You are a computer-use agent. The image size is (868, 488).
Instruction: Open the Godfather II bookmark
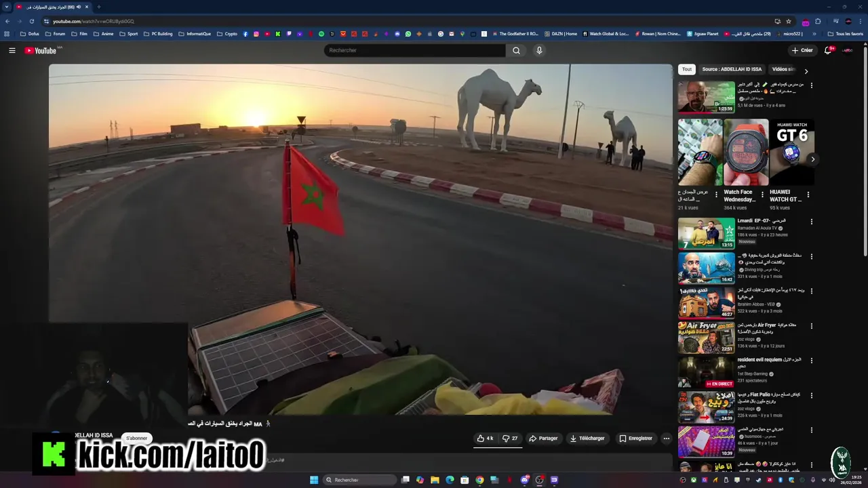(x=515, y=34)
